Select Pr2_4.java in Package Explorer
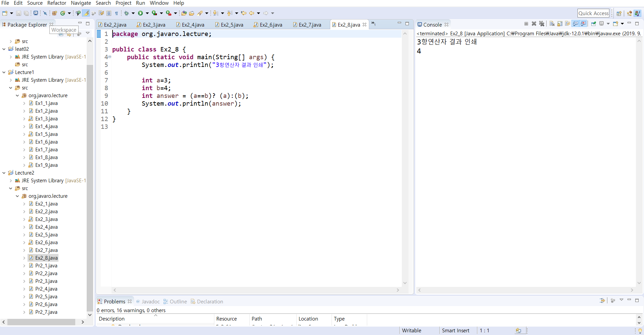The height and width of the screenshot is (335, 644). click(46, 289)
